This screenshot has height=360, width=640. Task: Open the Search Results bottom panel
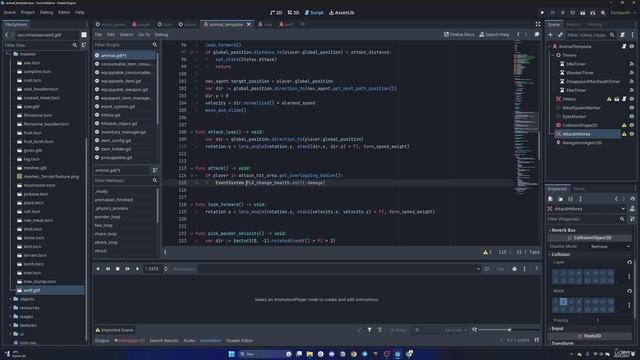164,340
